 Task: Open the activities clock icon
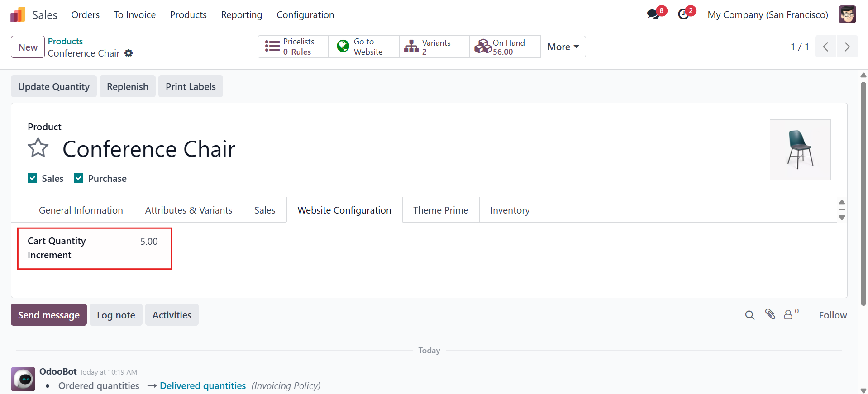coord(683,14)
